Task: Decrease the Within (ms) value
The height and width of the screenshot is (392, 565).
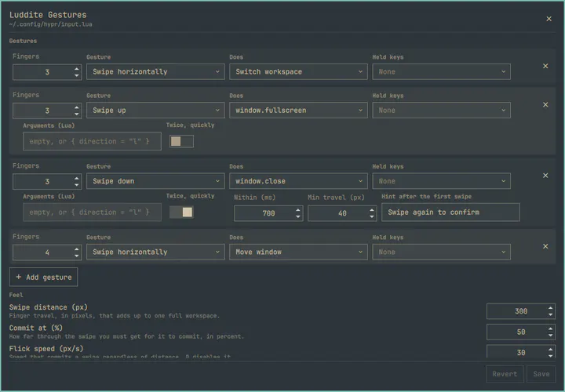Action: [297, 216]
